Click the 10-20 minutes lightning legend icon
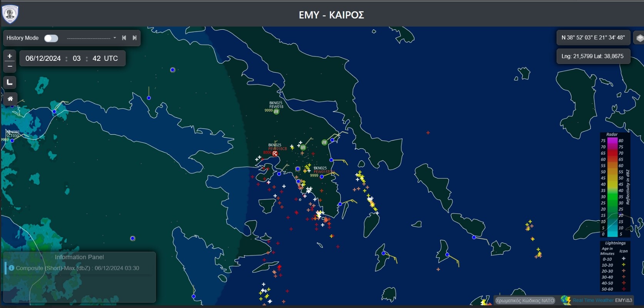The width and height of the screenshot is (644, 308). pos(624,265)
